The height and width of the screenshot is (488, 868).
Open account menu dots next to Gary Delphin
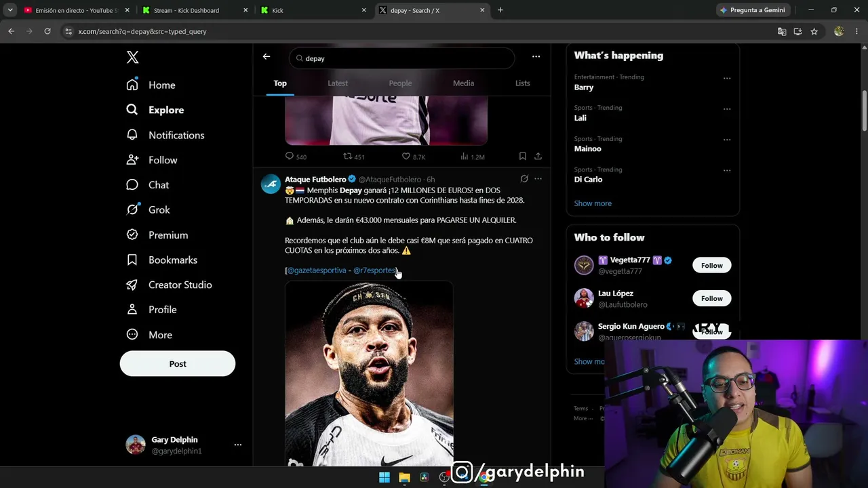(x=238, y=445)
